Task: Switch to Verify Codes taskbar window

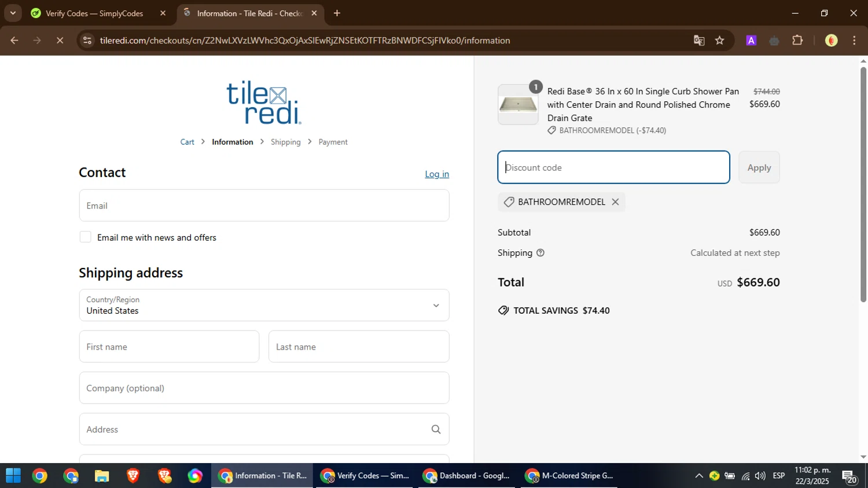Action: coord(365,476)
